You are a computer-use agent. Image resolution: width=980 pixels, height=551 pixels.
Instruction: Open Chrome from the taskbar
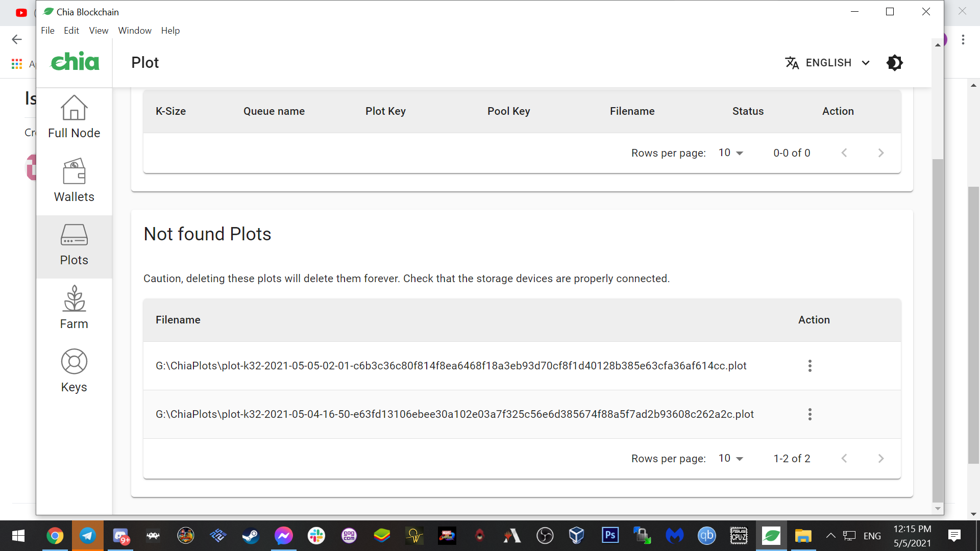pyautogui.click(x=55, y=536)
